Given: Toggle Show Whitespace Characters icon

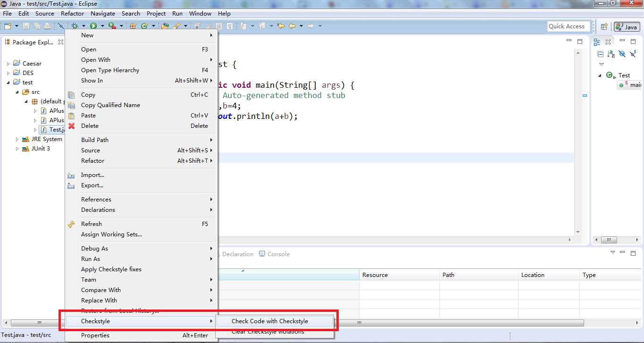Looking at the screenshot, I should tap(229, 26).
